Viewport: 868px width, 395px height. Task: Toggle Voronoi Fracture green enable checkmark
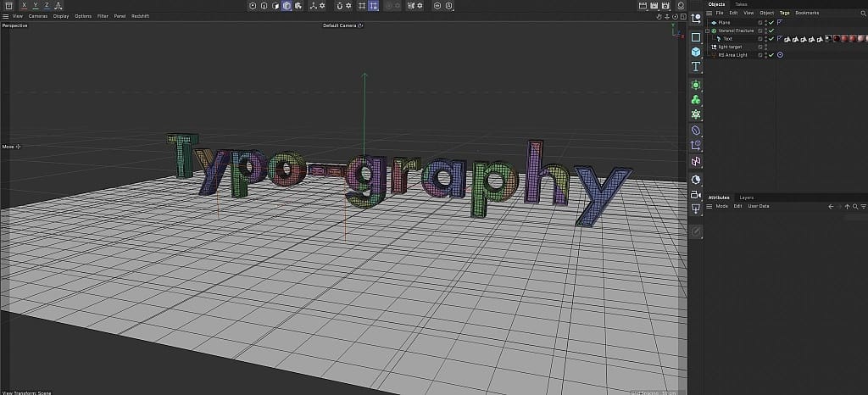coord(771,31)
